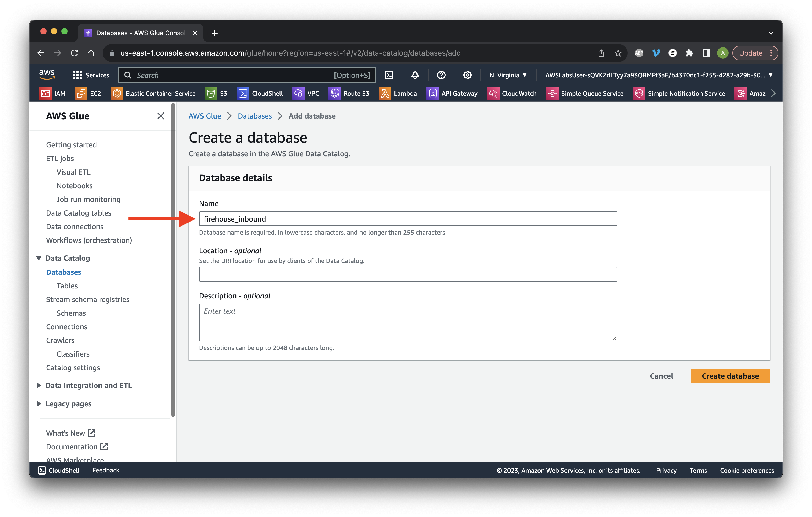The width and height of the screenshot is (812, 517).
Task: Click the Location URI input field
Action: click(408, 274)
